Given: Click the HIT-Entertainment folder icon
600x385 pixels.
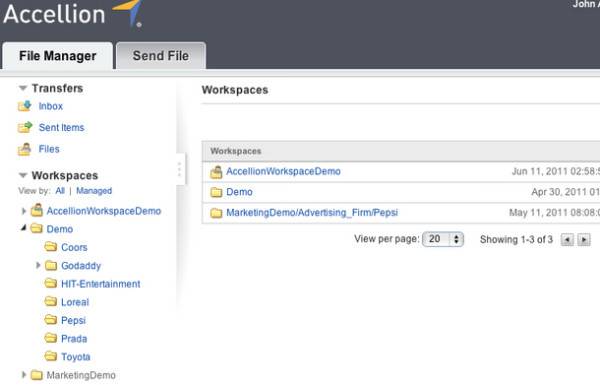Looking at the screenshot, I should pyautogui.click(x=51, y=283).
